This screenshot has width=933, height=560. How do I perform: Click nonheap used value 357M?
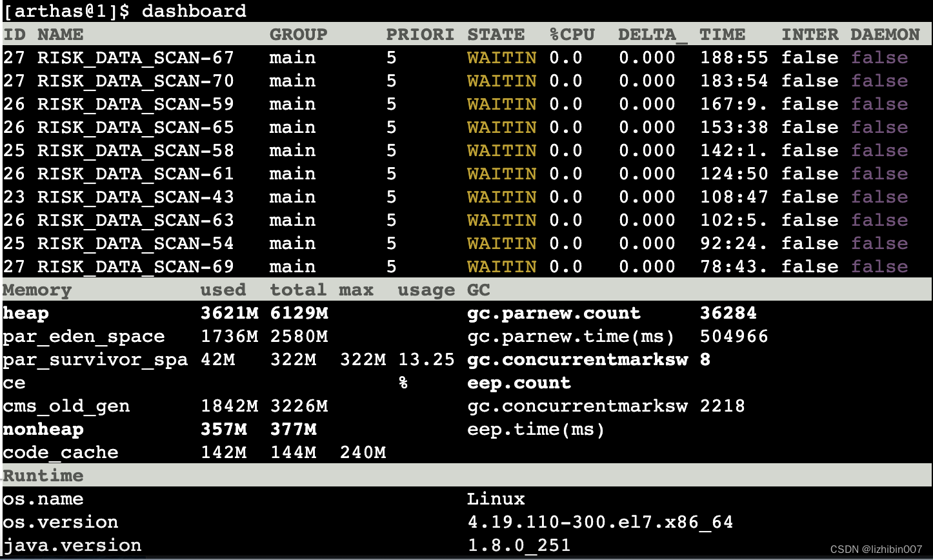point(223,429)
